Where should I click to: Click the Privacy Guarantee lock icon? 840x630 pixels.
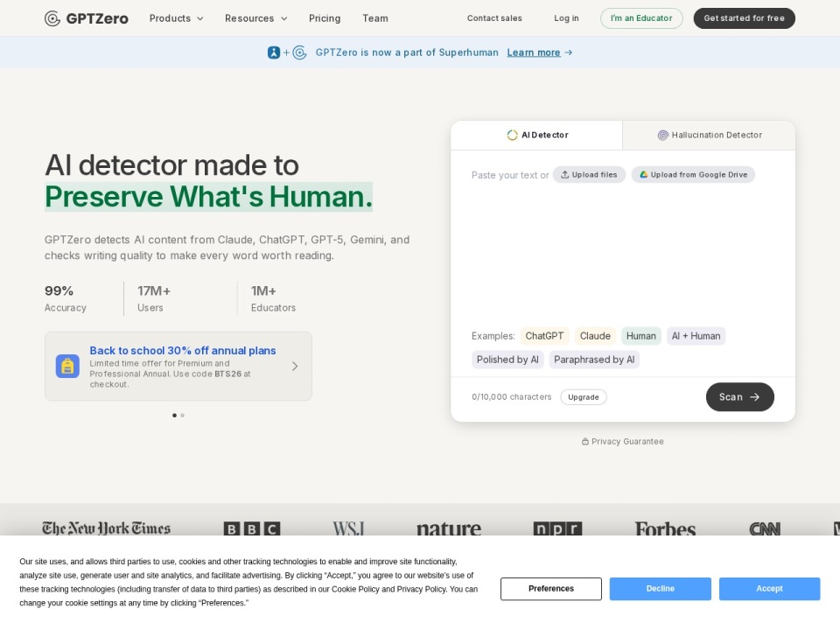coord(585,441)
